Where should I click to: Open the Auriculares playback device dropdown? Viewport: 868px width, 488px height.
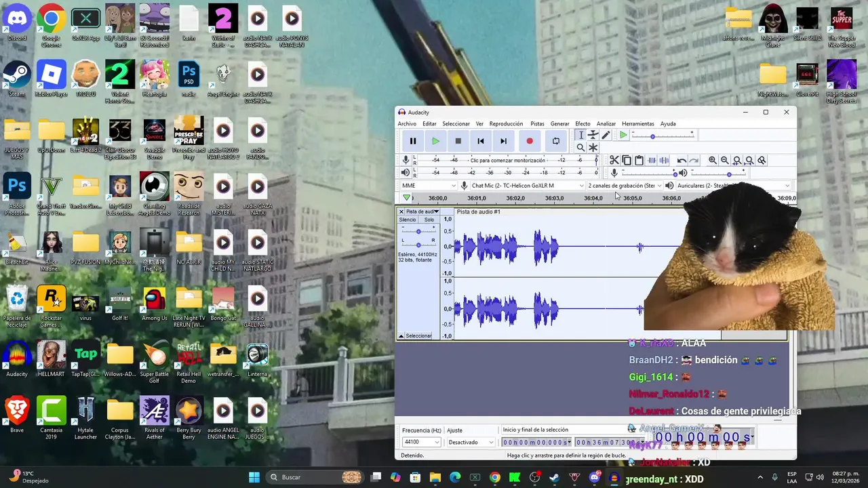733,186
